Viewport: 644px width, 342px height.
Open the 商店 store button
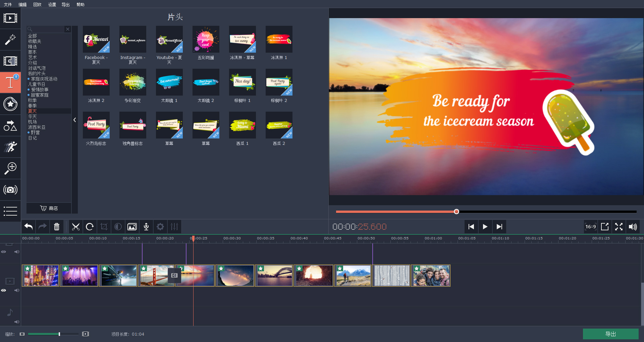49,208
